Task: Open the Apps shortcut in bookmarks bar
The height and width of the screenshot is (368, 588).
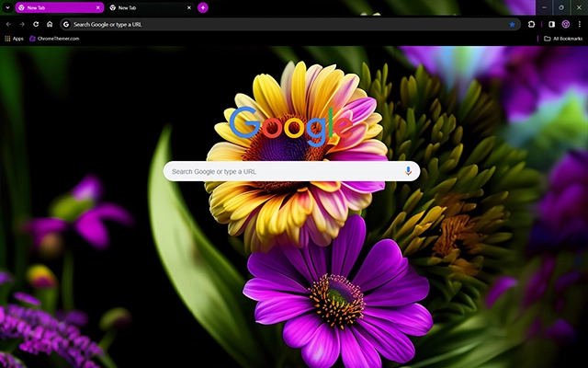Action: [14, 39]
